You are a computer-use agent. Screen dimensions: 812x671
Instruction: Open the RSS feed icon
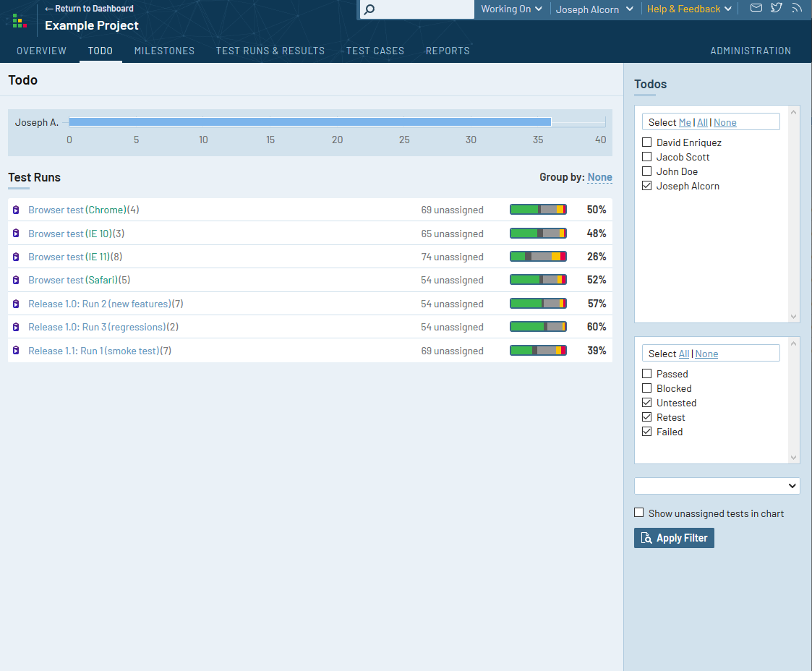pos(797,8)
